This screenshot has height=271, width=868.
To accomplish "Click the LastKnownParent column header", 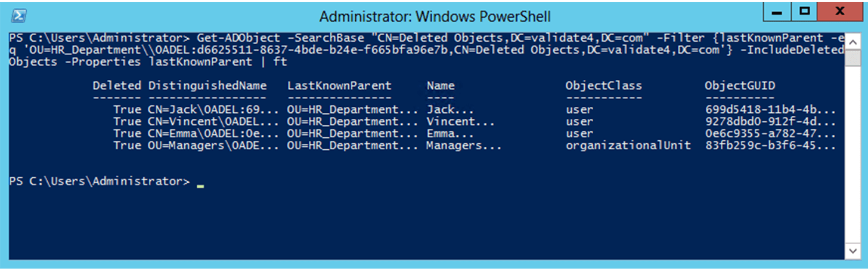I will pyautogui.click(x=339, y=85).
